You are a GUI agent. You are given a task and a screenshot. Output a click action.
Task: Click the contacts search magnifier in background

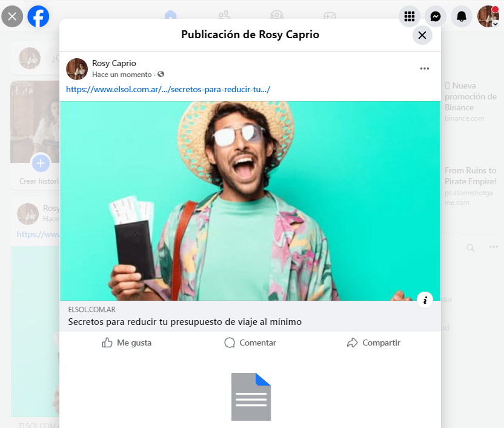470,247
